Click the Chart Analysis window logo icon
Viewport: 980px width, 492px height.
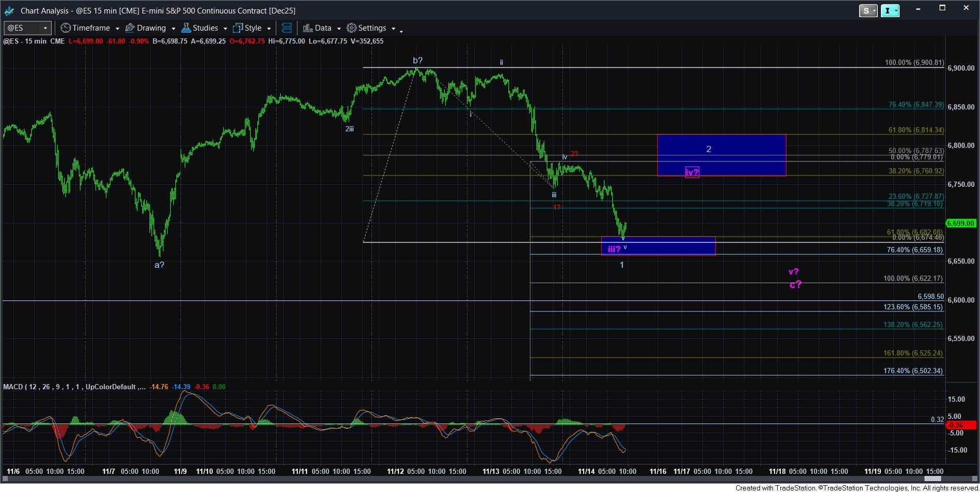[x=9, y=10]
